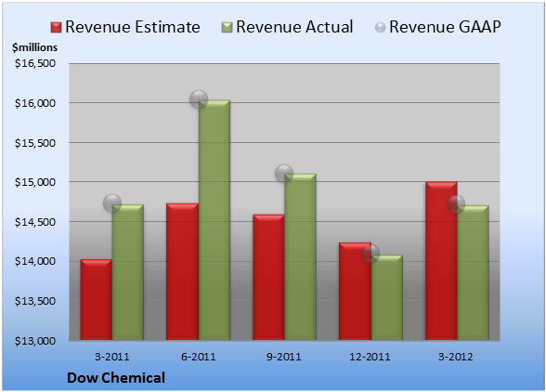Click the GAAP marker for 9-2011
The image size is (546, 392).
point(284,173)
